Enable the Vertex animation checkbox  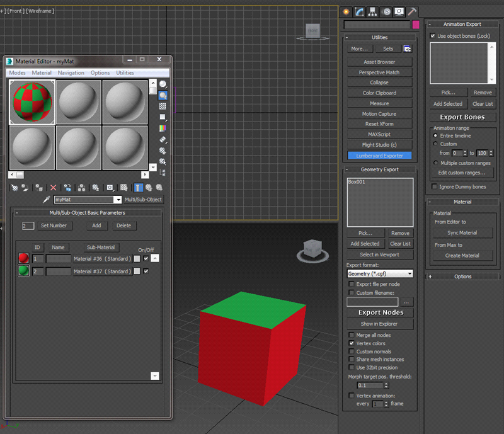pyautogui.click(x=352, y=396)
